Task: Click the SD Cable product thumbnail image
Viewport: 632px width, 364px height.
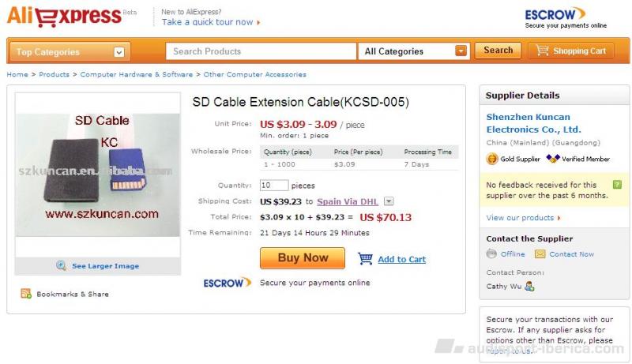Action: tap(97, 174)
